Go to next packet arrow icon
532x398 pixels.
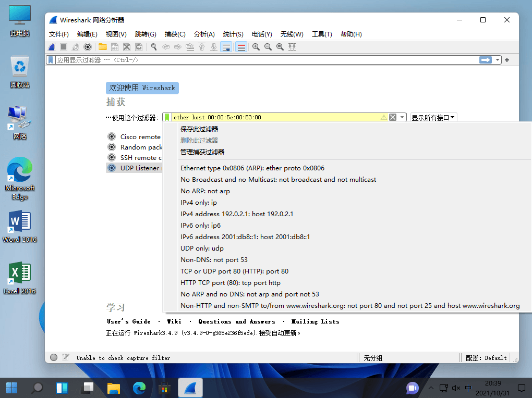pos(178,47)
